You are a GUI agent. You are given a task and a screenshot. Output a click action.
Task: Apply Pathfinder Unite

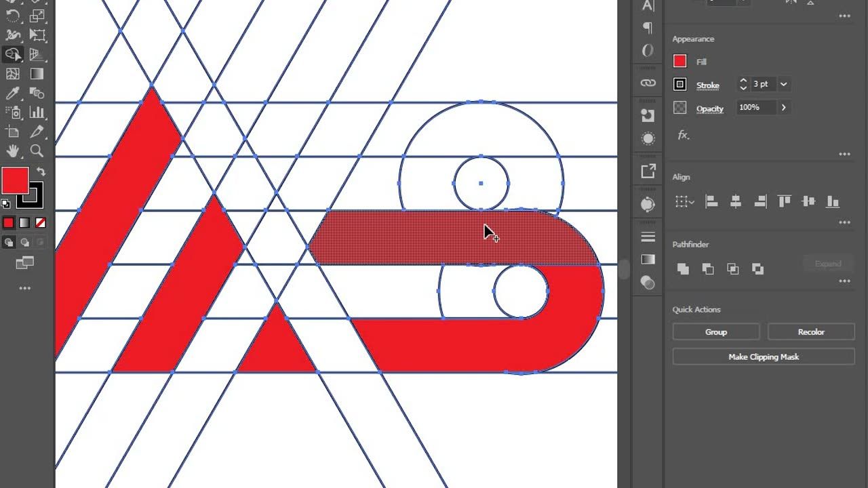tap(683, 269)
